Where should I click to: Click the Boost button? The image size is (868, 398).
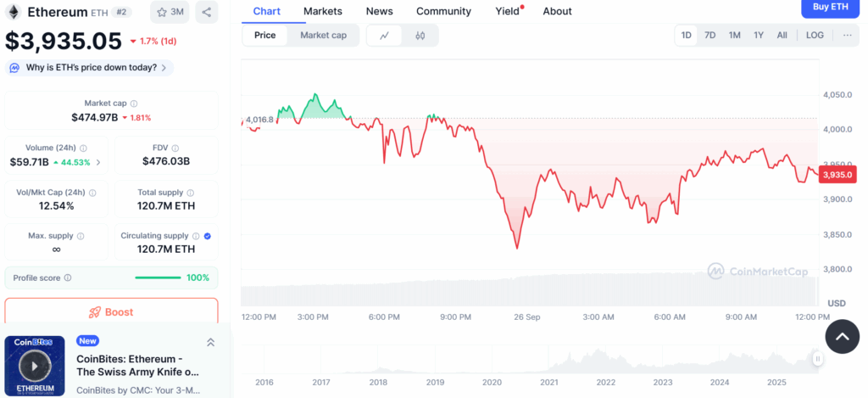111,312
